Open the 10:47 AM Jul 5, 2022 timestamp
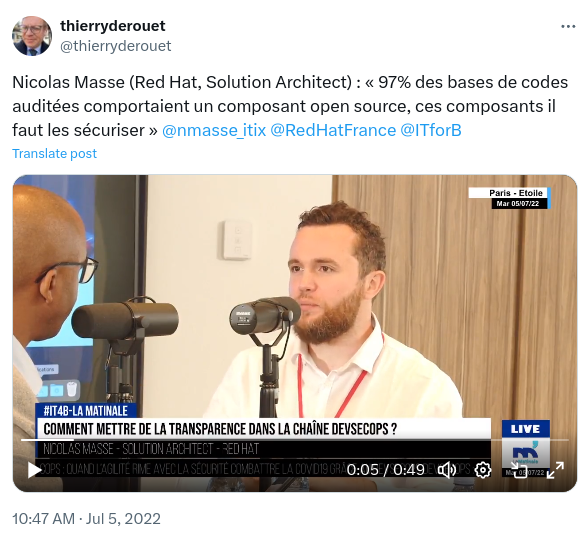The image size is (587, 536). [86, 519]
